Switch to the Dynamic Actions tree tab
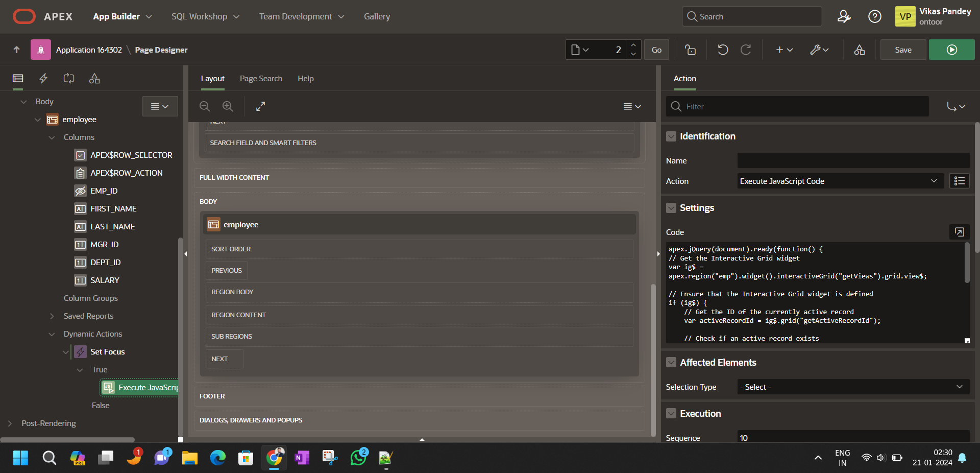Image resolution: width=980 pixels, height=473 pixels. [43, 78]
